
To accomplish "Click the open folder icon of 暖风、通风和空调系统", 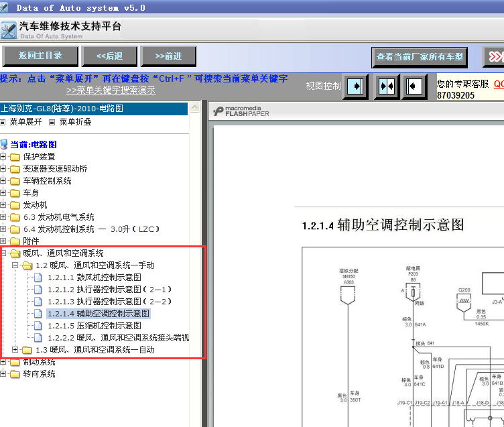I will [x=15, y=253].
